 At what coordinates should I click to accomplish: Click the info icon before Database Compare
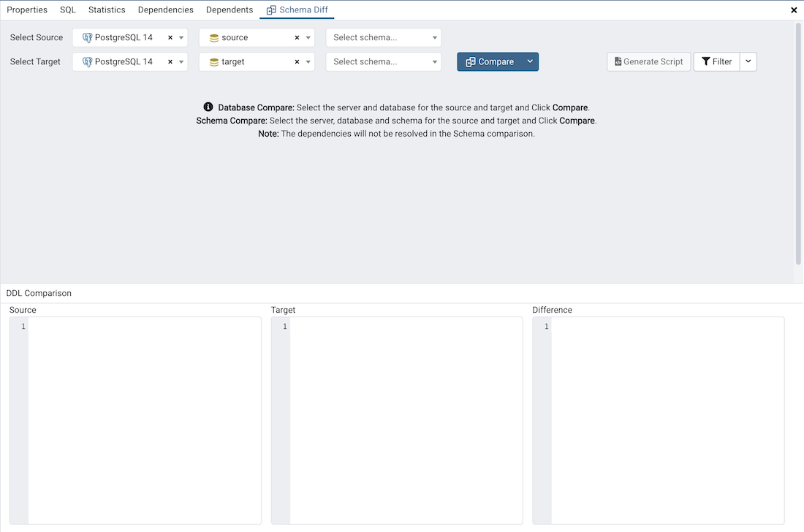click(208, 107)
